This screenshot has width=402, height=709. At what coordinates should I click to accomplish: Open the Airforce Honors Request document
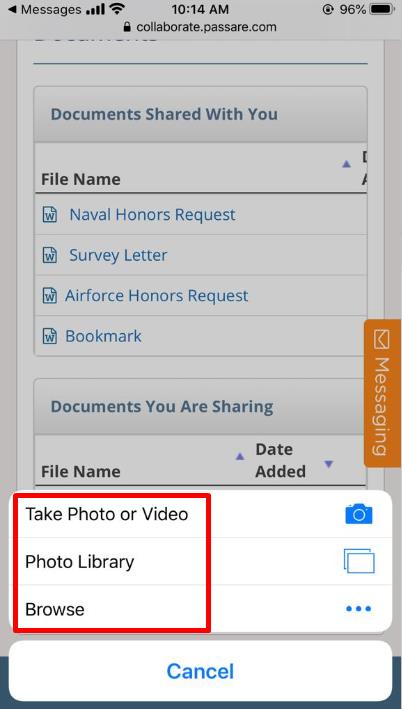(156, 296)
